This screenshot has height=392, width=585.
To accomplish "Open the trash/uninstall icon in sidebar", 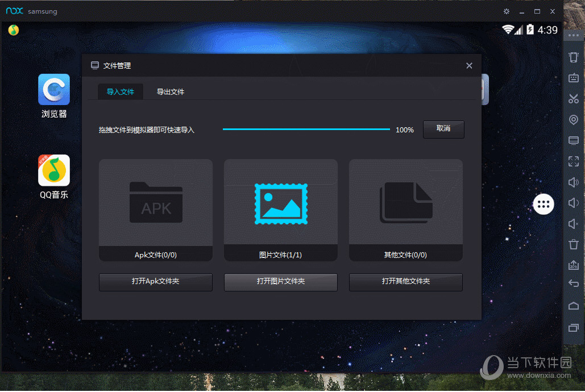I will (x=573, y=244).
